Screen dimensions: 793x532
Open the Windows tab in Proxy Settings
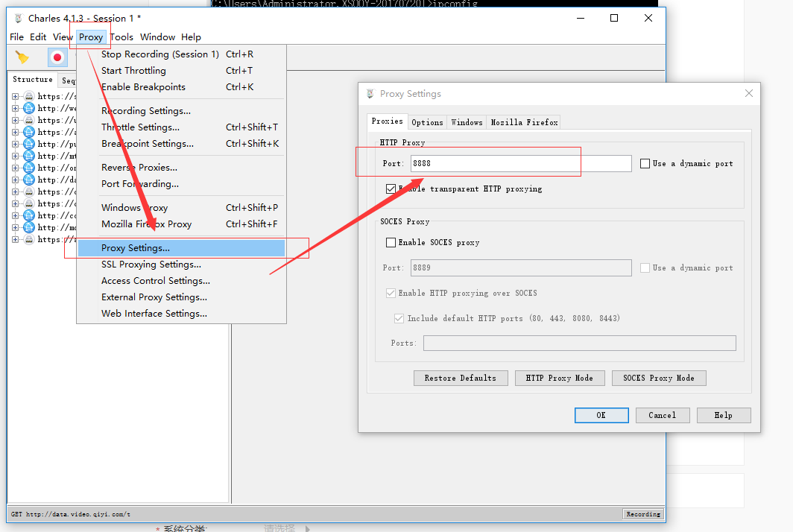point(467,122)
